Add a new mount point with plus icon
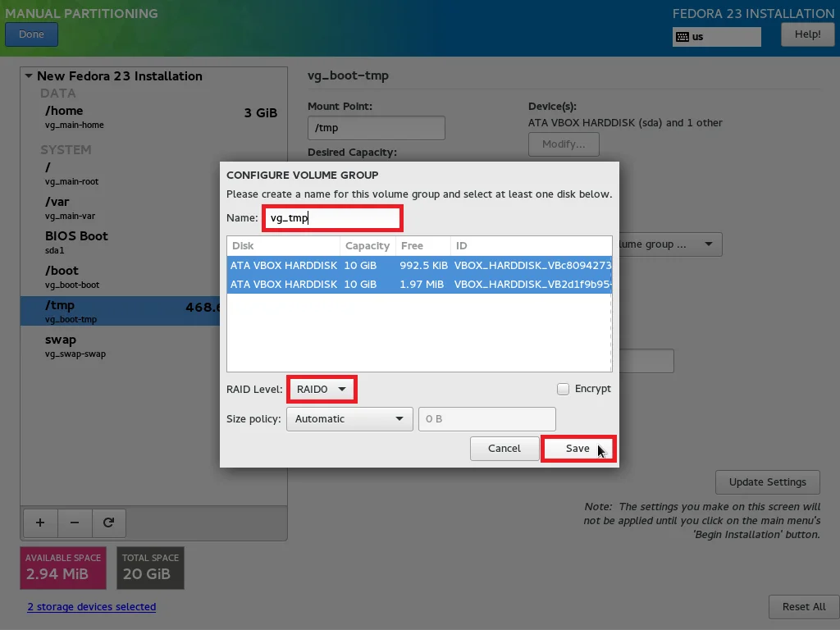This screenshot has width=840, height=630. tap(40, 523)
